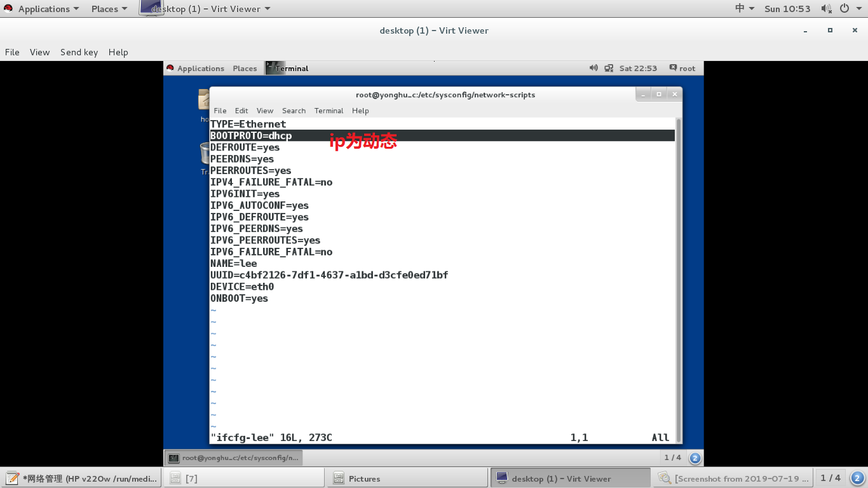The width and height of the screenshot is (868, 488).
Task: Click the host clock Sun 10:53
Action: click(x=787, y=8)
